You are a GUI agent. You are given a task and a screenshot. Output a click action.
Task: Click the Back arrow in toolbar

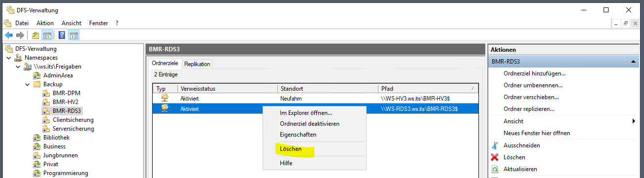point(8,35)
